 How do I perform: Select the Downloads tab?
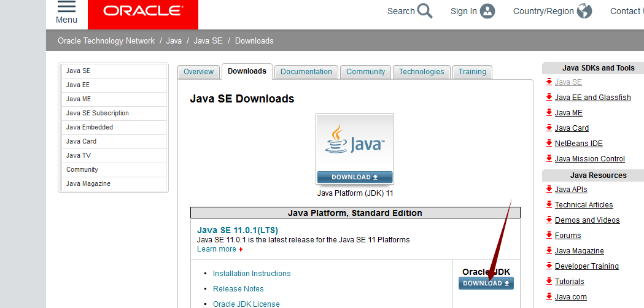(x=247, y=71)
